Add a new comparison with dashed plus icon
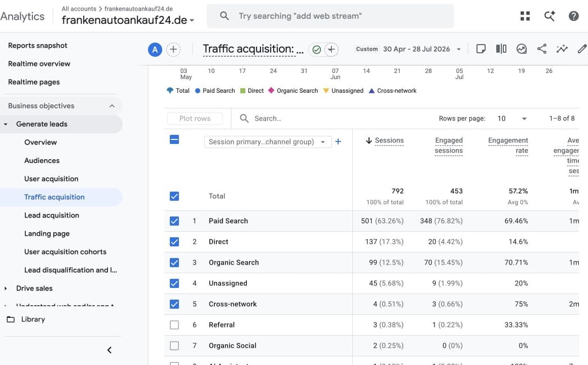 [x=173, y=50]
